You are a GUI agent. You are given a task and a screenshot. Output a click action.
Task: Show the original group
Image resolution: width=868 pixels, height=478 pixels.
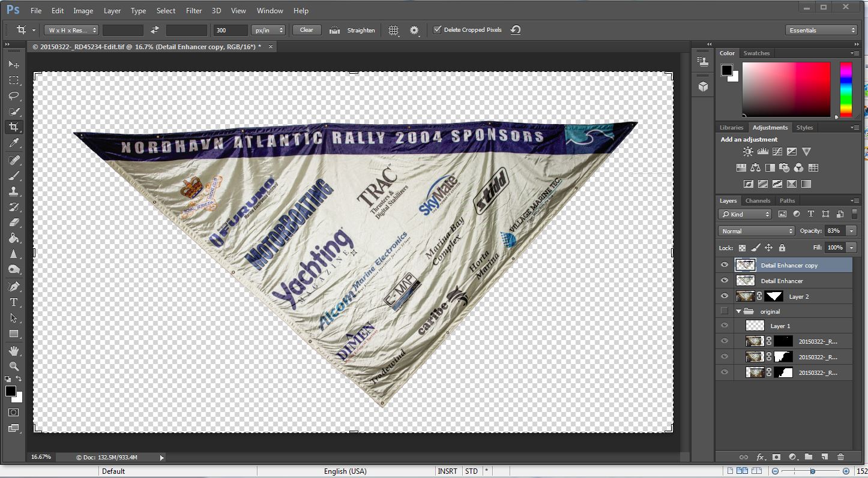[x=725, y=311]
